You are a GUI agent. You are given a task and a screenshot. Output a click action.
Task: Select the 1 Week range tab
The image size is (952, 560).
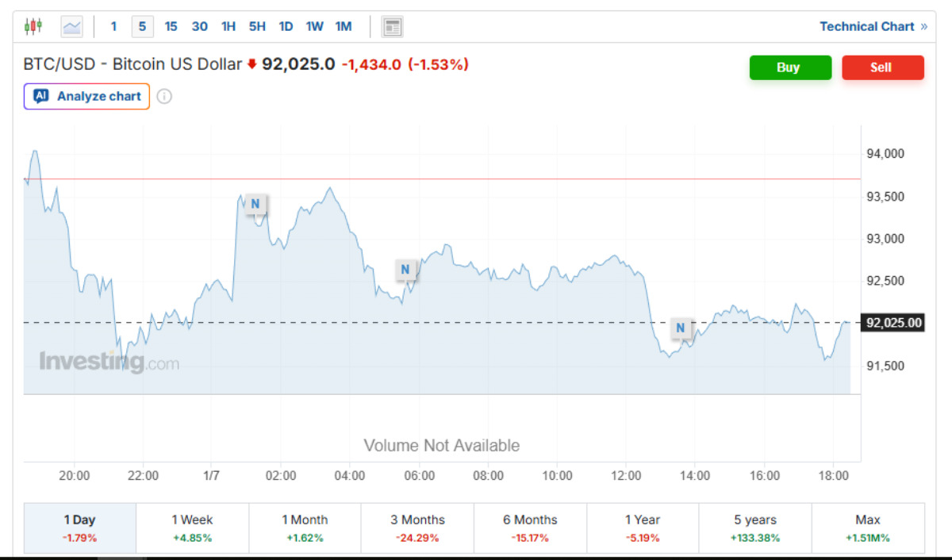point(192,527)
